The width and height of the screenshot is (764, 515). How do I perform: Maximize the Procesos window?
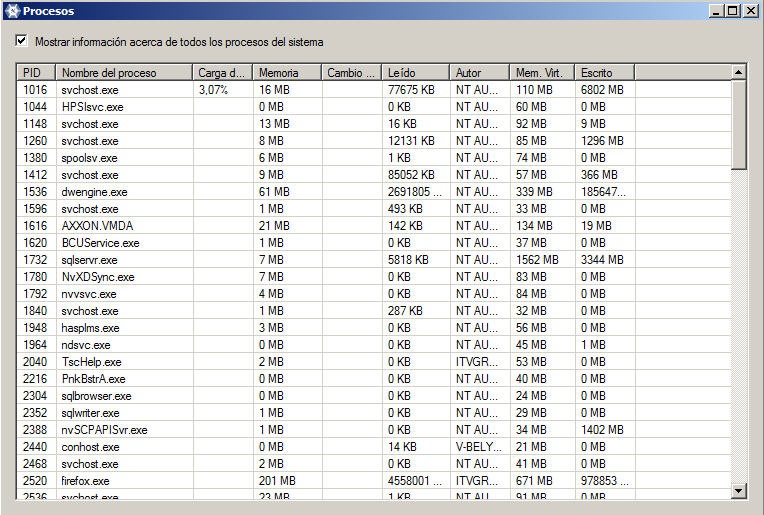tap(733, 11)
